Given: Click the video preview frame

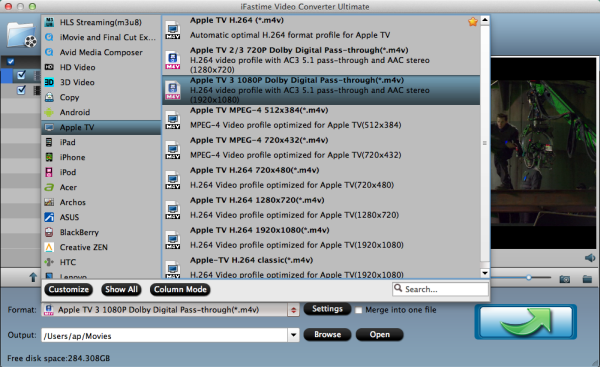Looking at the screenshot, I should [x=543, y=153].
